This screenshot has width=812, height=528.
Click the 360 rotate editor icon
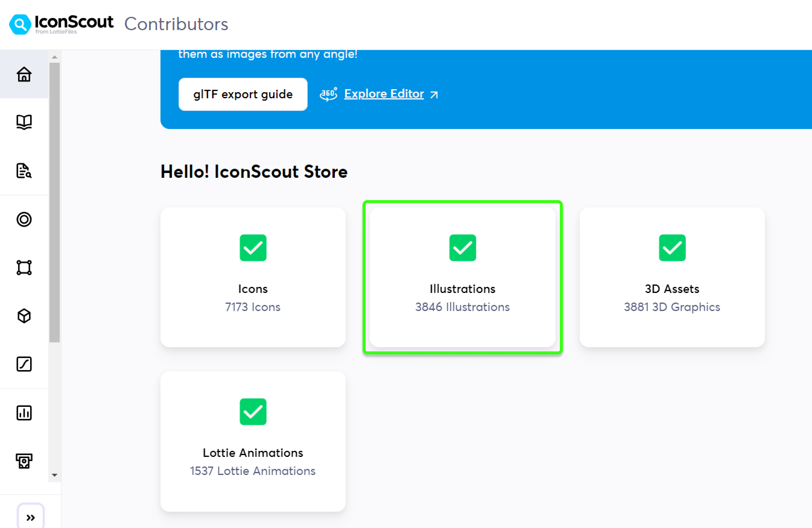328,94
